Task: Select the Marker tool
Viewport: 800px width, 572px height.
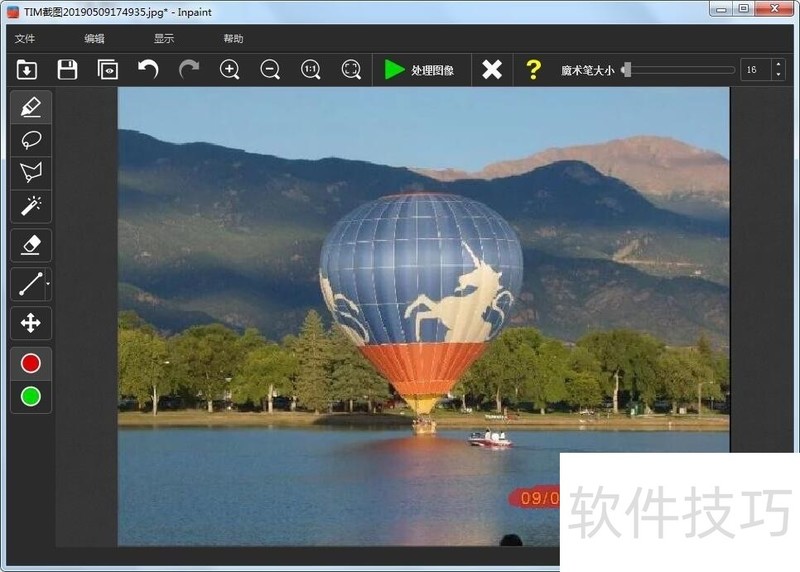Action: (31, 107)
